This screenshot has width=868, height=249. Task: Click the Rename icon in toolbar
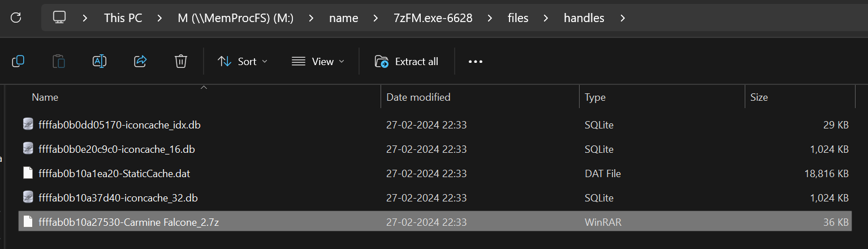100,61
